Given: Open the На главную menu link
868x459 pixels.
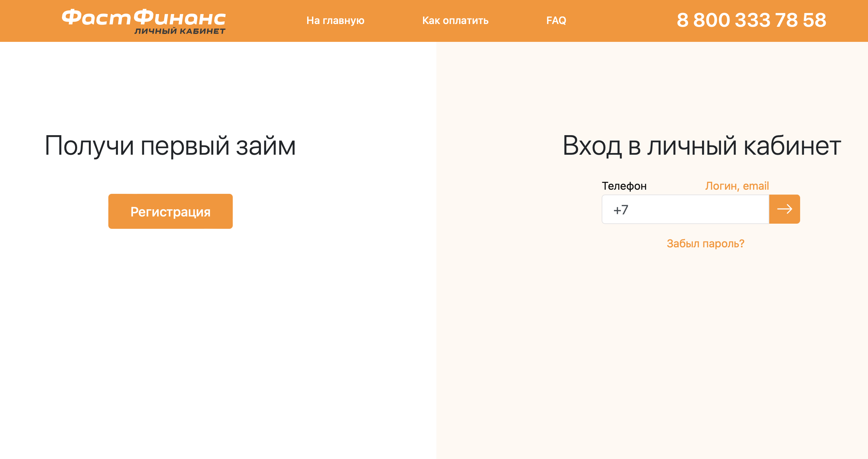Looking at the screenshot, I should 335,21.
